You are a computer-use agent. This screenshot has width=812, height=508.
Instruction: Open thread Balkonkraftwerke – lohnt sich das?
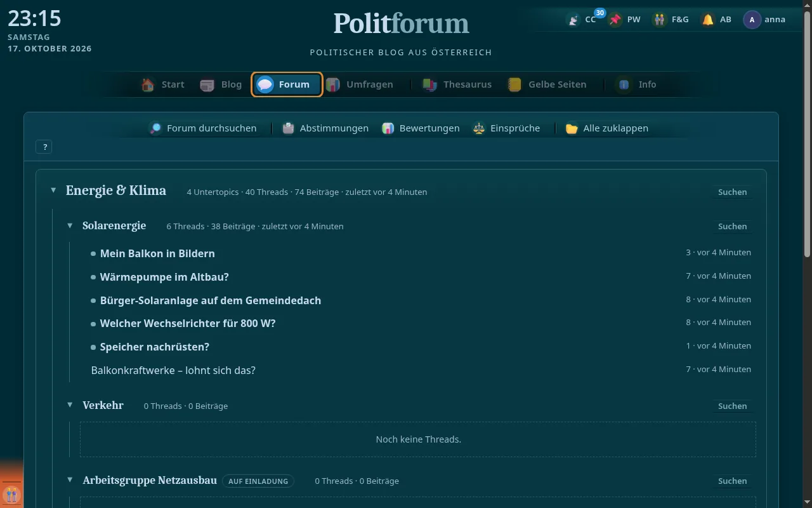click(173, 370)
